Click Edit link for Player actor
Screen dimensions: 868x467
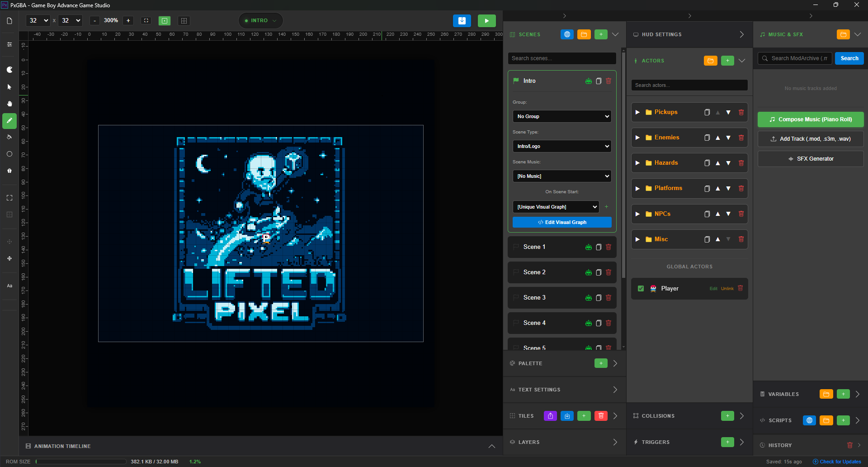click(x=713, y=289)
